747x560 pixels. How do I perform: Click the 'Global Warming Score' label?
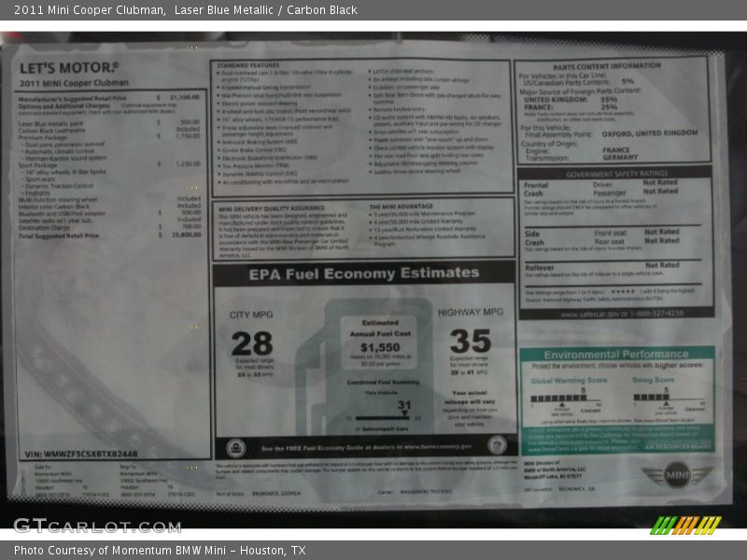pyautogui.click(x=569, y=381)
